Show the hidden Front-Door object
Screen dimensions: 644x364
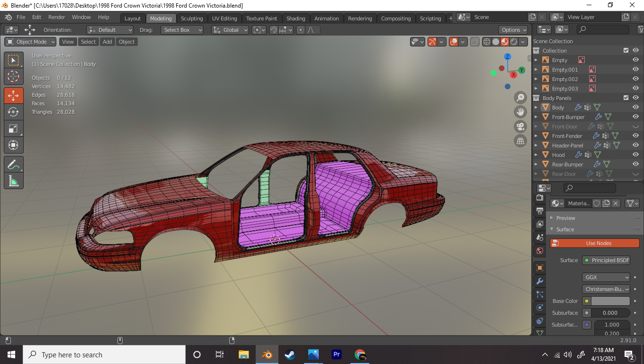point(635,127)
